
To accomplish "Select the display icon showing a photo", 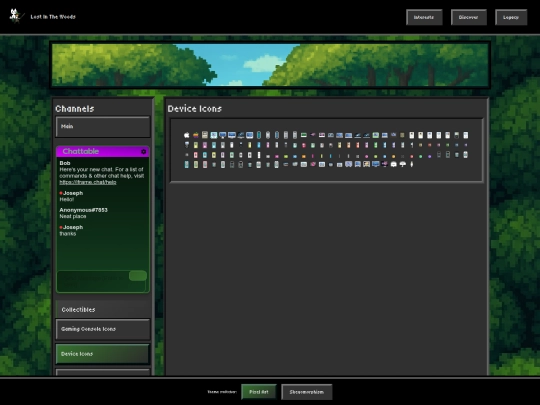I will coord(366,164).
